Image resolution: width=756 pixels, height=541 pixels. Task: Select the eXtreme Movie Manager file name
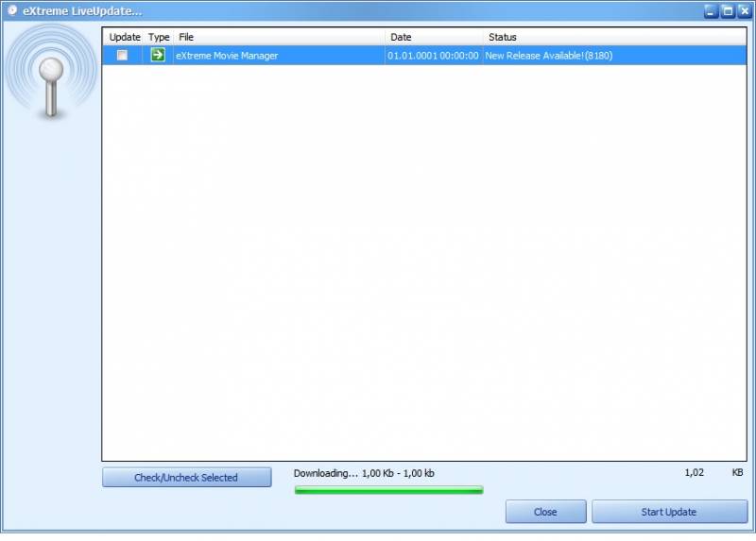click(x=227, y=56)
